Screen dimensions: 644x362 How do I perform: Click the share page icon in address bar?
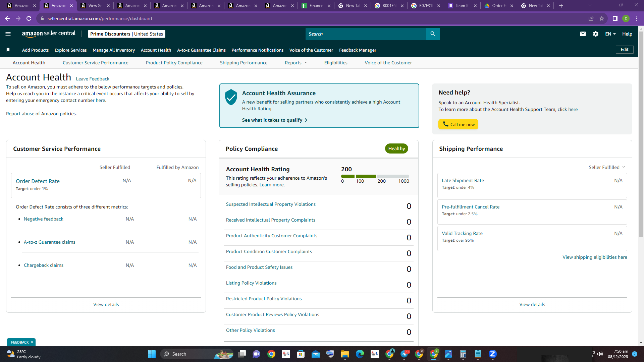click(x=591, y=18)
